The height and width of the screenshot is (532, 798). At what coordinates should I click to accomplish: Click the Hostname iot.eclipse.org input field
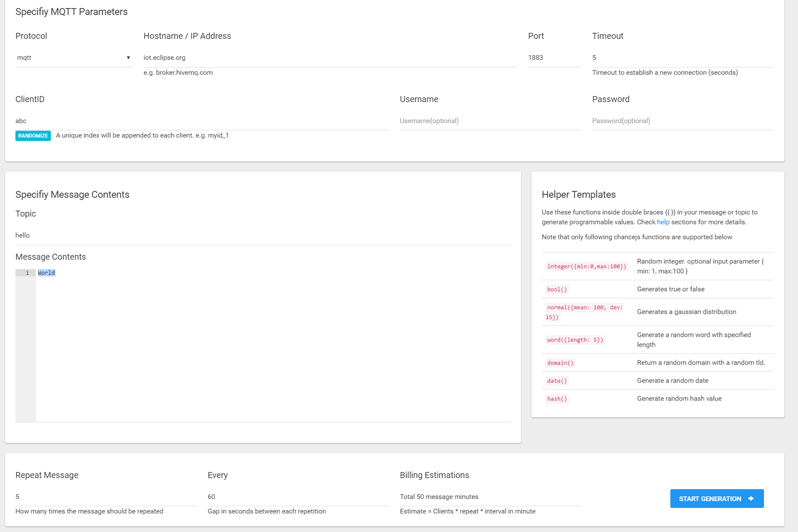(330, 58)
